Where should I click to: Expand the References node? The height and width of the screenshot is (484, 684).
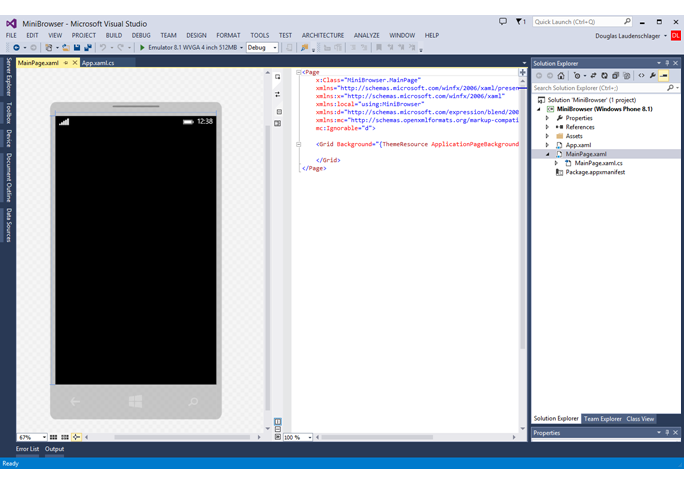(547, 127)
